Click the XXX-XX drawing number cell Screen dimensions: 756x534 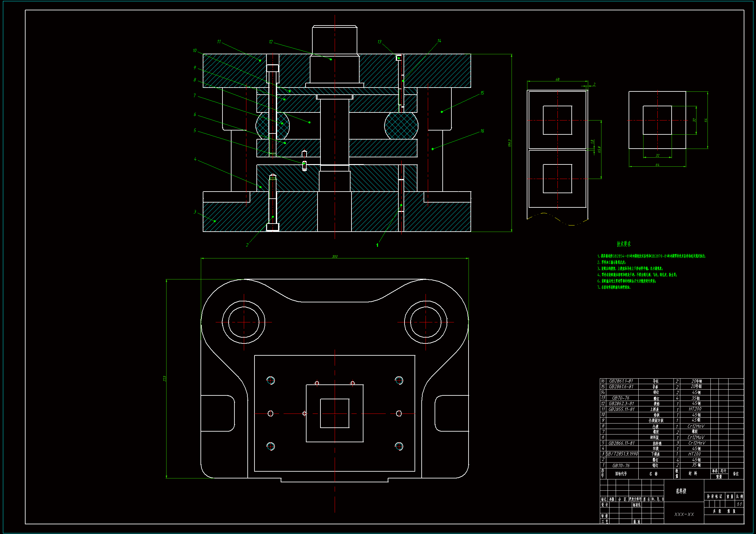click(684, 514)
